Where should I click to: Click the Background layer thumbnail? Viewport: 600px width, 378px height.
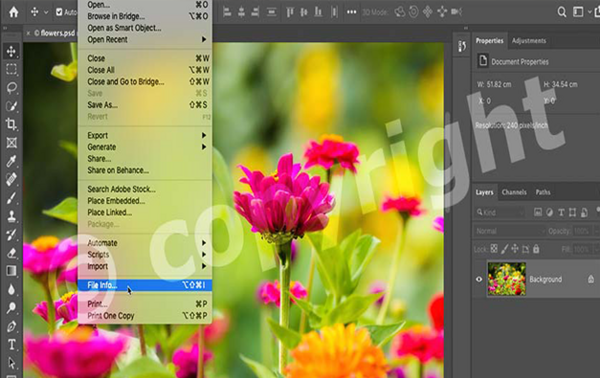[x=506, y=279]
